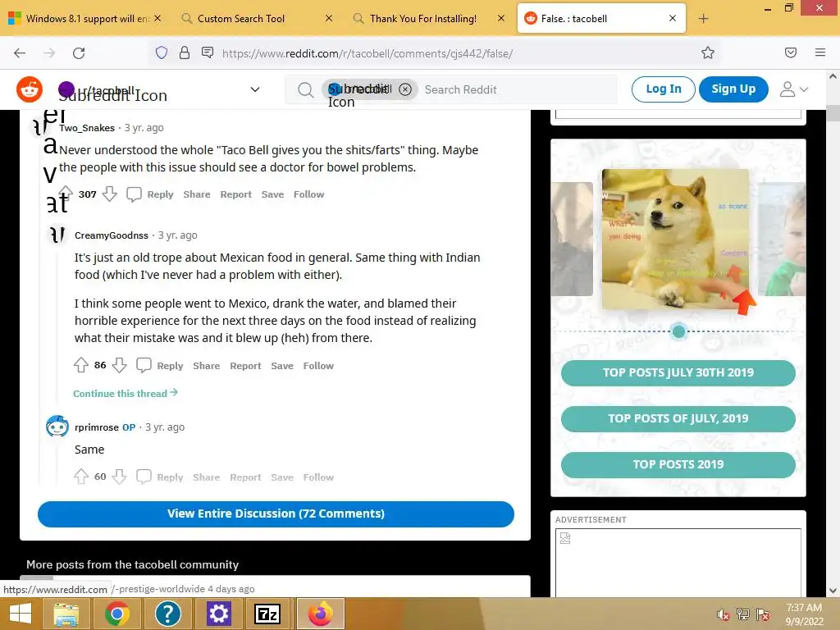Screen dimensions: 840x630
Task: Open Two_Snakes user profile
Action: tap(87, 128)
